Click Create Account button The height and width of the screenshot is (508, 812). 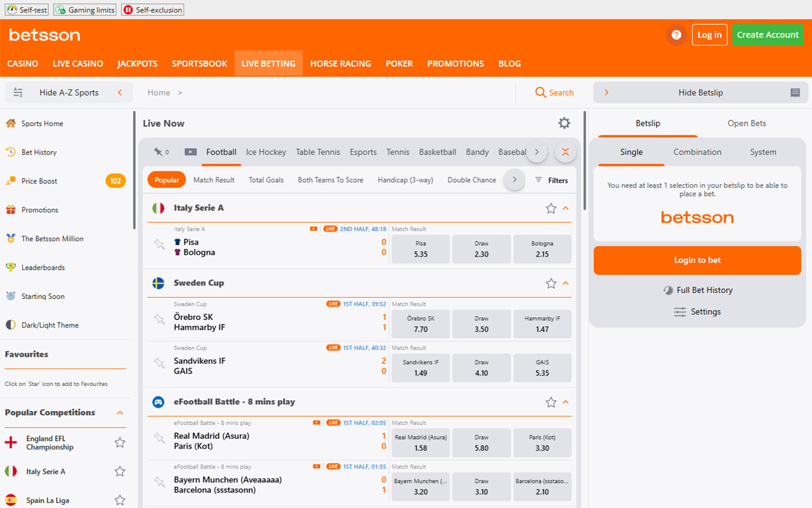click(x=768, y=35)
